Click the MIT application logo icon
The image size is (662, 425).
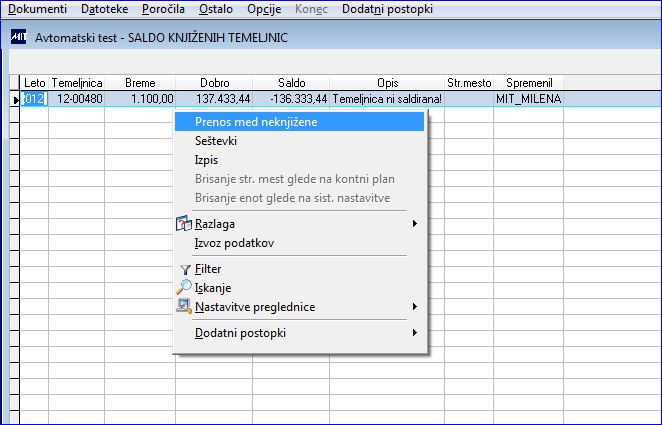point(18,37)
